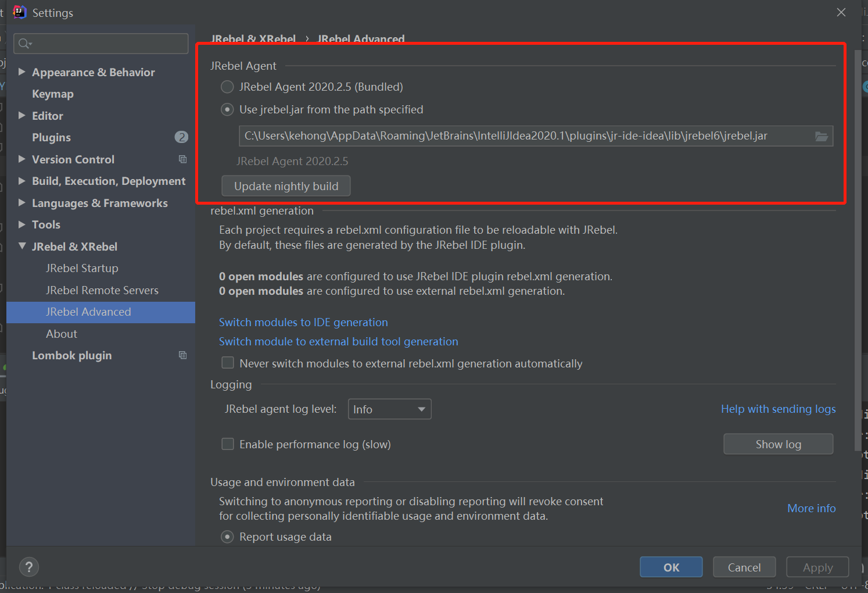Select Use jrebel.jar from the path specified

click(x=227, y=110)
